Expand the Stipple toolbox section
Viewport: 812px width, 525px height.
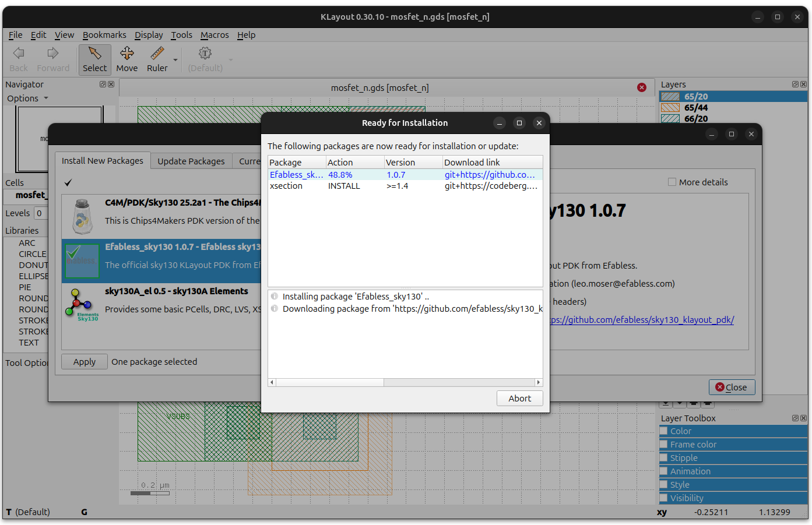coord(733,458)
